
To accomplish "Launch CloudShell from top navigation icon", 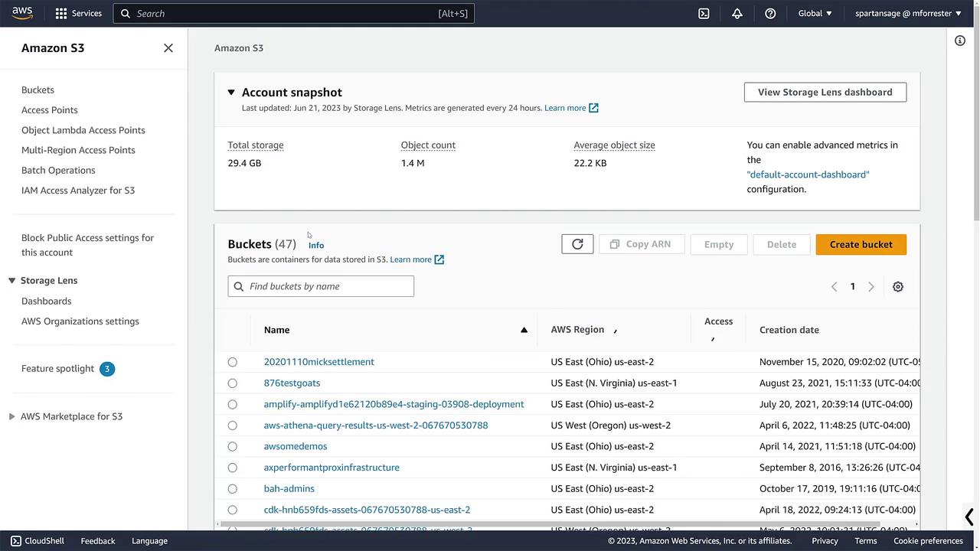I will click(704, 13).
